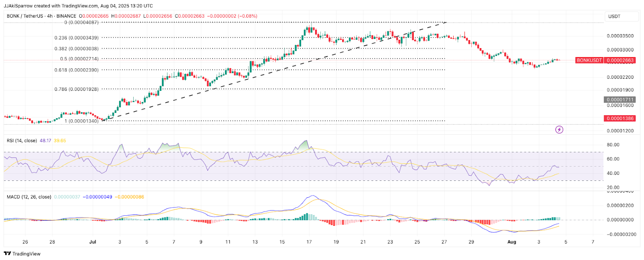
Task: Select the 0.382 (0.00003038) Fibonacci level label
Action: coord(76,49)
